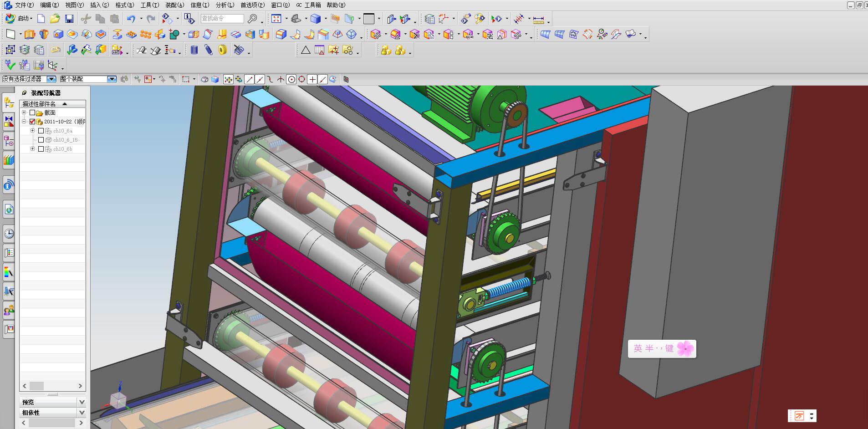Click the background color swatch button
The image size is (868, 429).
[369, 19]
